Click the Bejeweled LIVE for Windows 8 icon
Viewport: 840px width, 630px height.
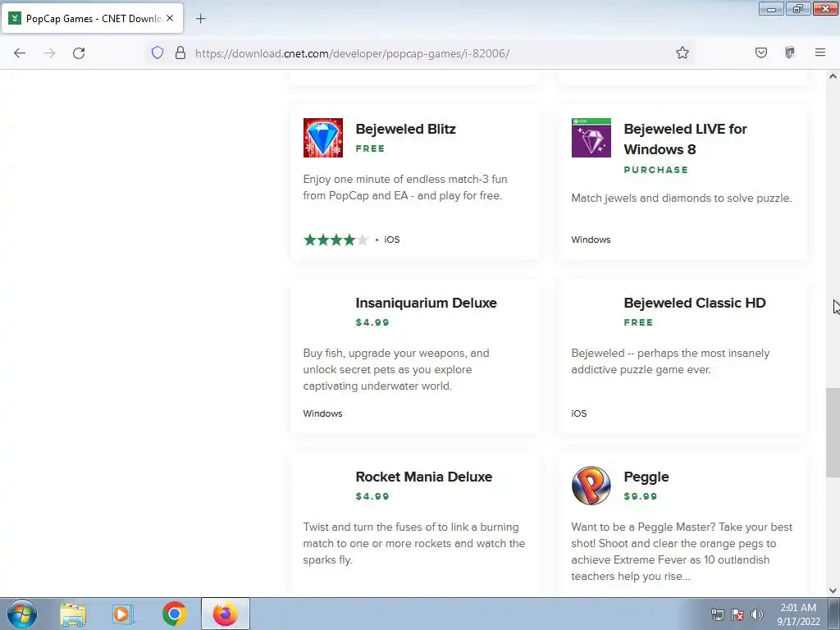591,138
